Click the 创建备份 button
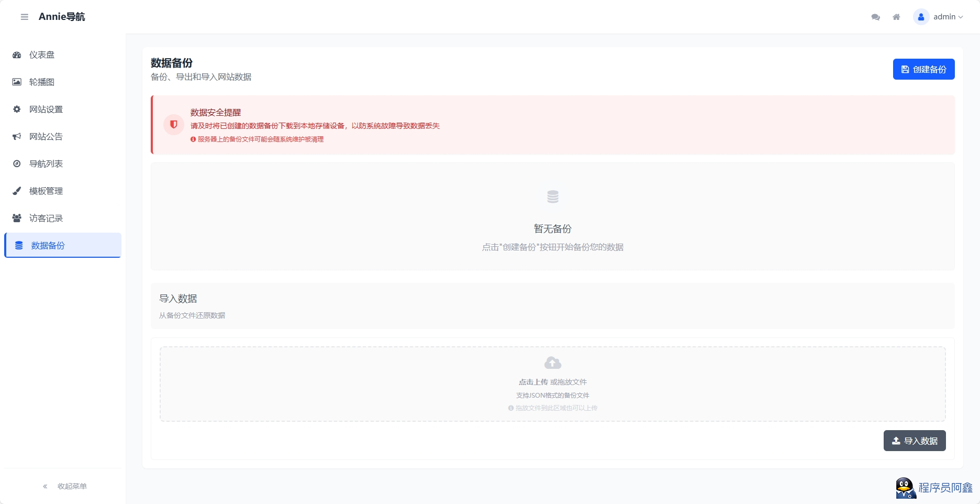The image size is (980, 504). tap(923, 69)
